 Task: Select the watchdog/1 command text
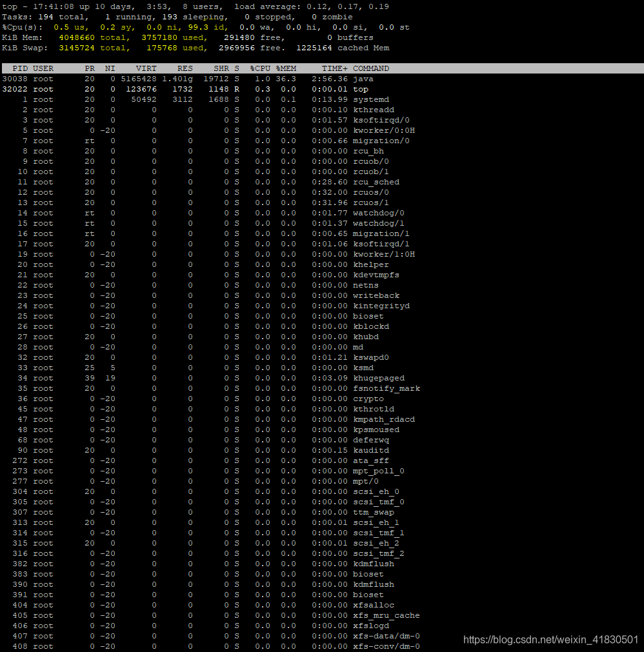[x=379, y=223]
